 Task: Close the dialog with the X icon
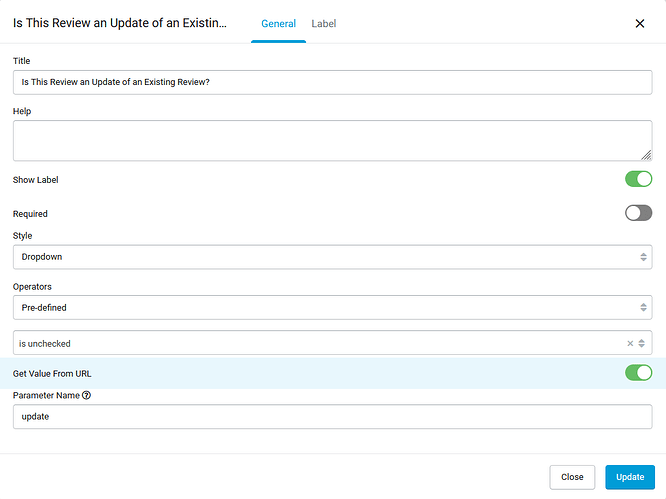640,23
